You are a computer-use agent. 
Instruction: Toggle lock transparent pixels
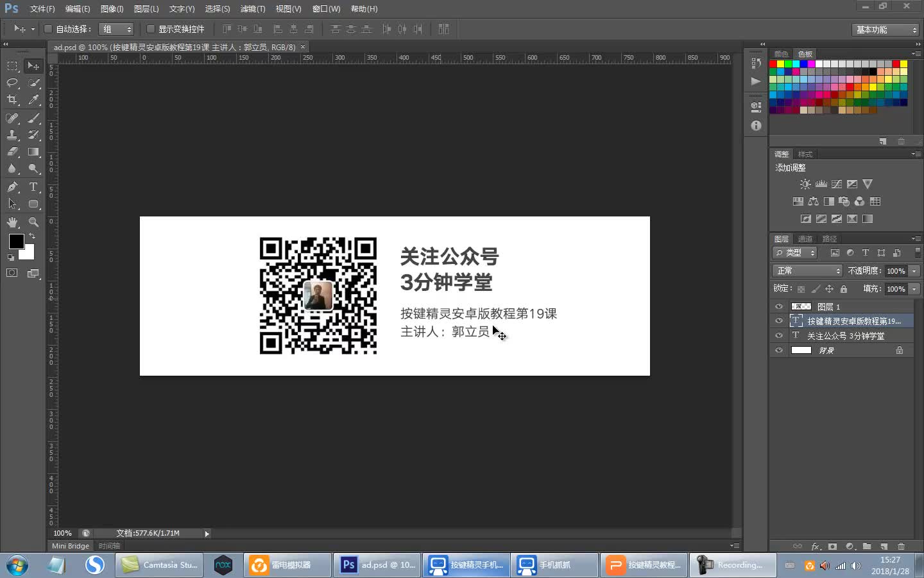801,289
